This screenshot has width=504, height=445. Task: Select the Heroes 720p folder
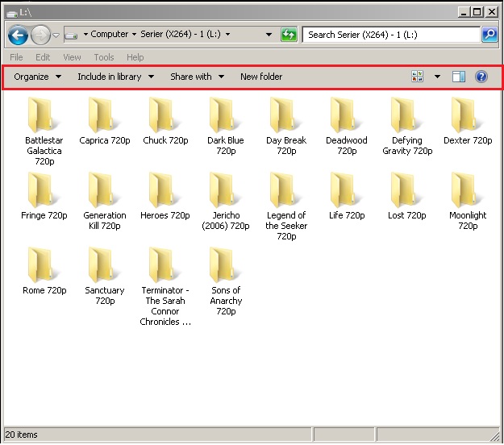coord(165,196)
